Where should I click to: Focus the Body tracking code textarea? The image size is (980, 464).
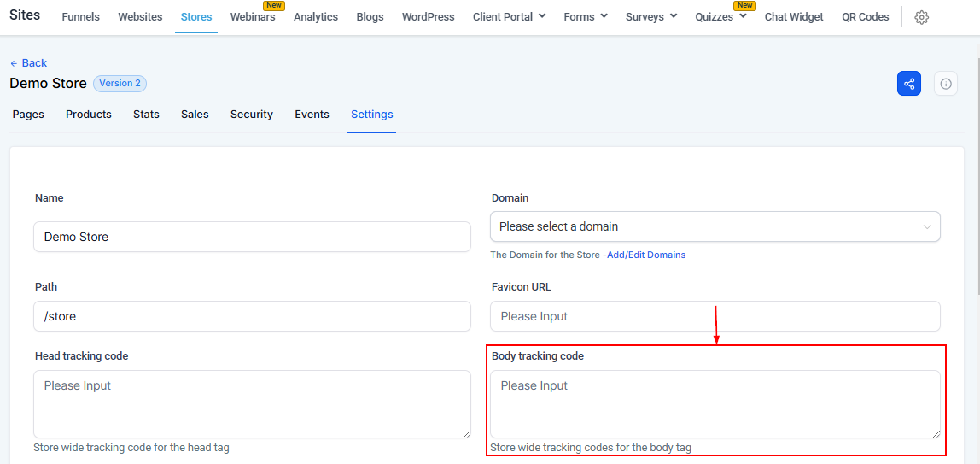pyautogui.click(x=715, y=404)
